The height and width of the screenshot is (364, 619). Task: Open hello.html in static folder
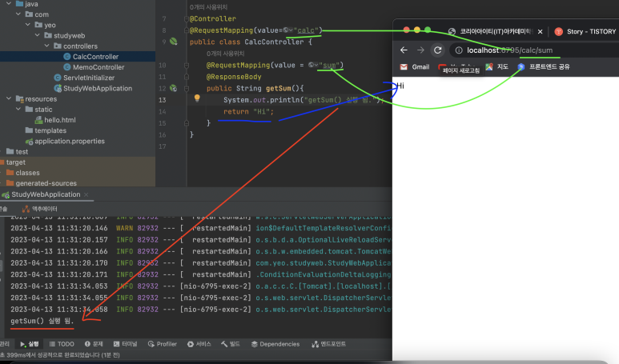59,120
